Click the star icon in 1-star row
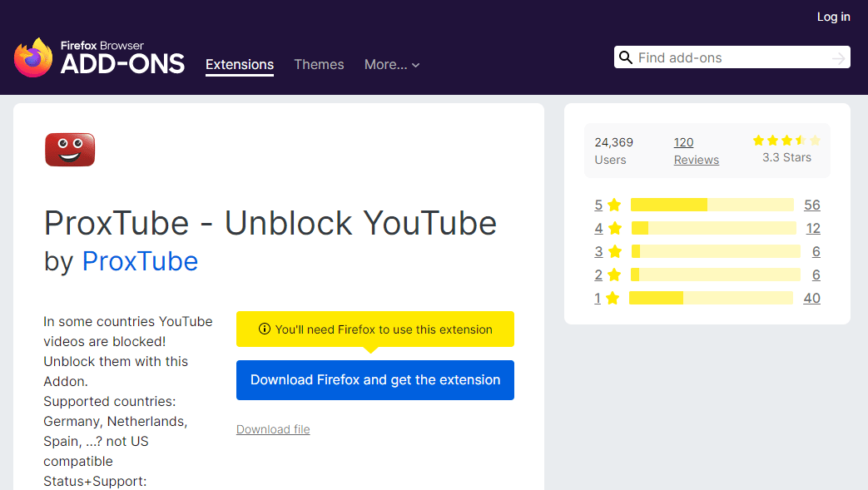 [x=613, y=298]
